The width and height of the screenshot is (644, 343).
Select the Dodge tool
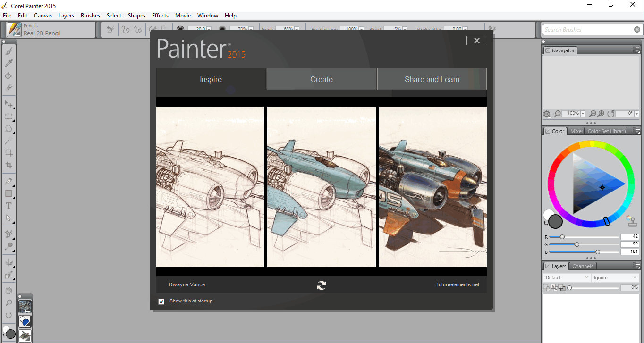(x=8, y=246)
